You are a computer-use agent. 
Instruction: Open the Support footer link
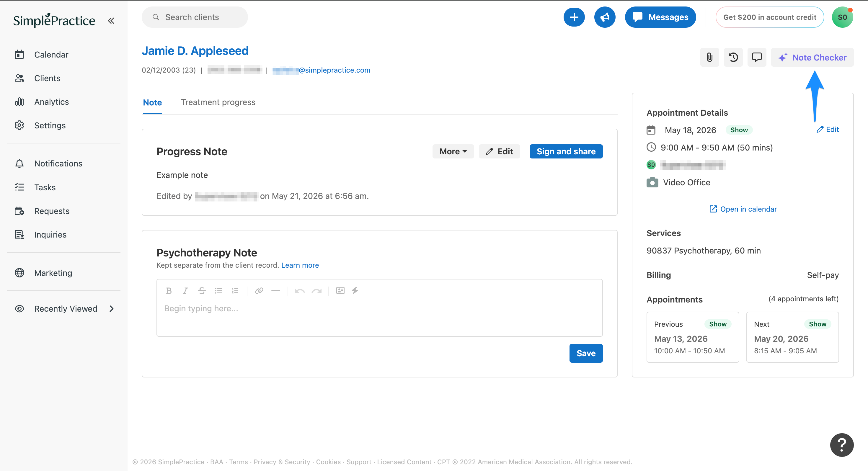[358, 462]
